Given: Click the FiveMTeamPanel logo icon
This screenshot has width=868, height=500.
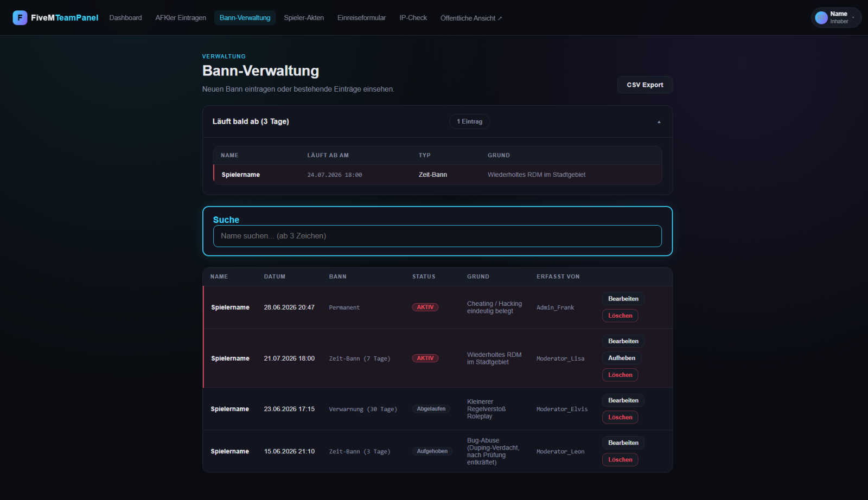Looking at the screenshot, I should [20, 18].
